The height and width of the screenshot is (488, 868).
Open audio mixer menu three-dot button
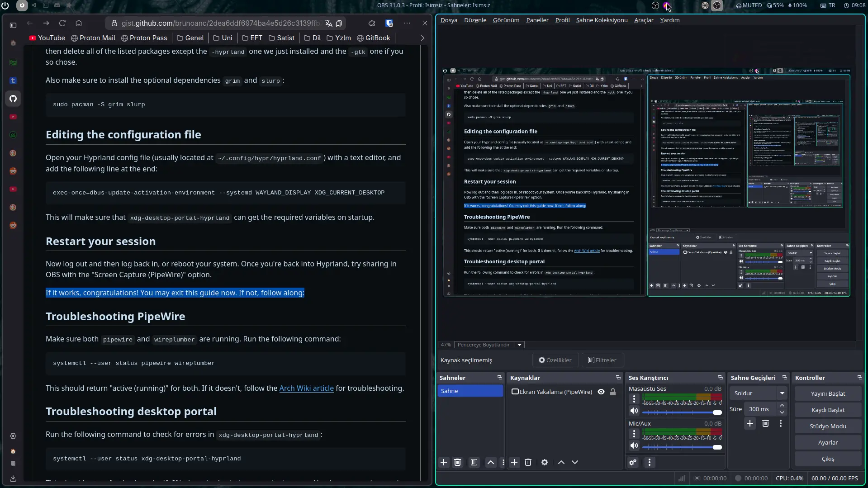point(650,462)
